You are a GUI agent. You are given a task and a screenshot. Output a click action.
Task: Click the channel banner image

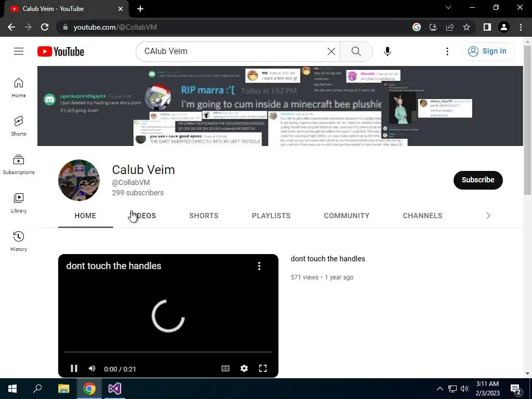point(280,106)
